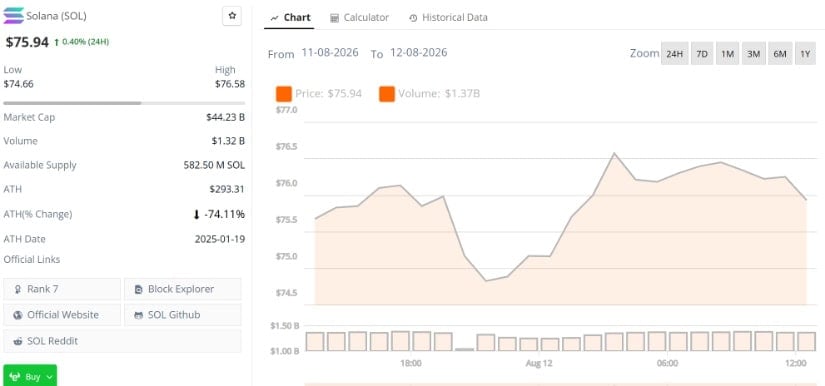
Task: Click the Market Cap value $44.23 B
Action: [x=225, y=117]
